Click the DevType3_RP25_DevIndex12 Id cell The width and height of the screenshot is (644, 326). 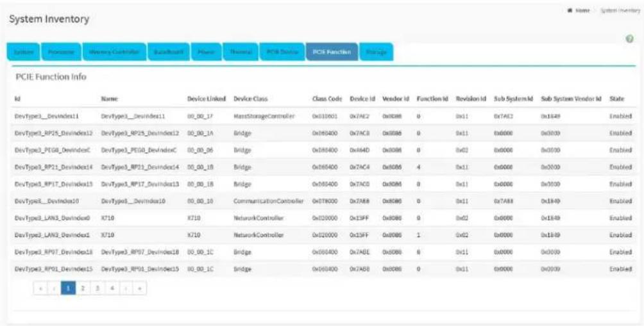54,133
